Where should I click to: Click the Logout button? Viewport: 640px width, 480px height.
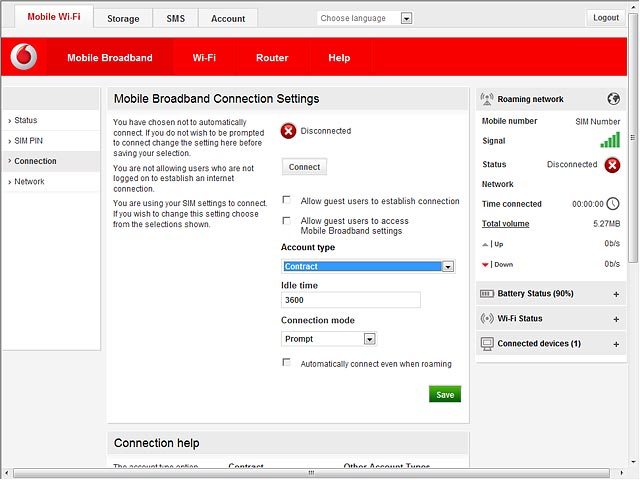(606, 18)
